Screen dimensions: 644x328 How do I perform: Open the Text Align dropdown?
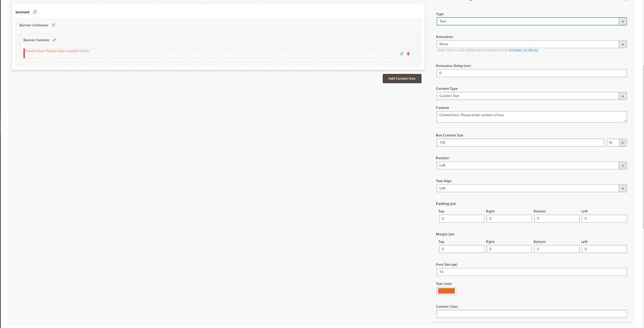(531, 188)
